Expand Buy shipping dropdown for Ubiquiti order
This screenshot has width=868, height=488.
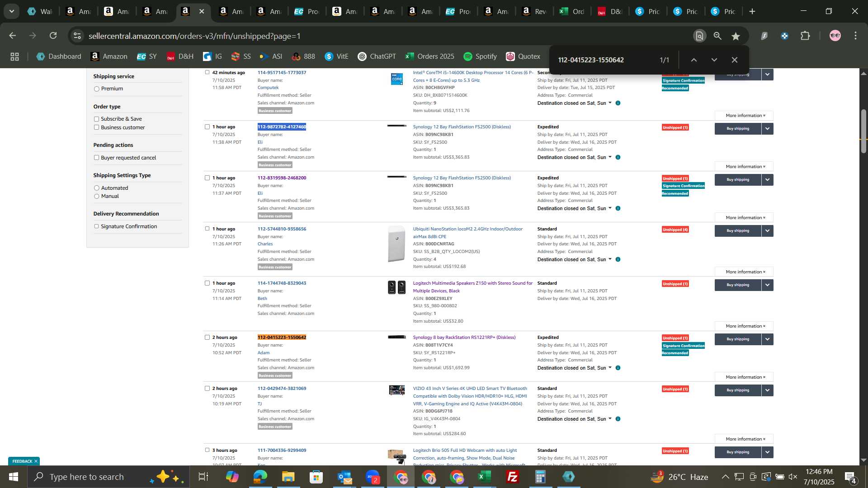(x=767, y=231)
